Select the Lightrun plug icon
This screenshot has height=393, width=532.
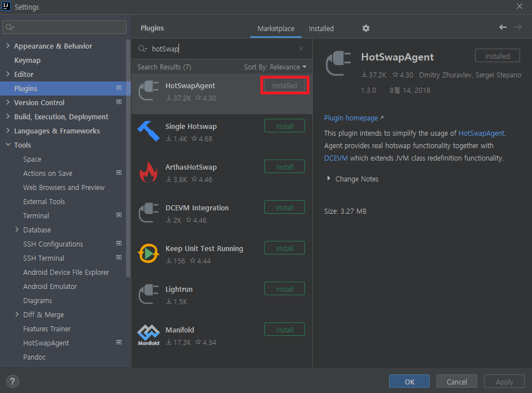coord(149,294)
